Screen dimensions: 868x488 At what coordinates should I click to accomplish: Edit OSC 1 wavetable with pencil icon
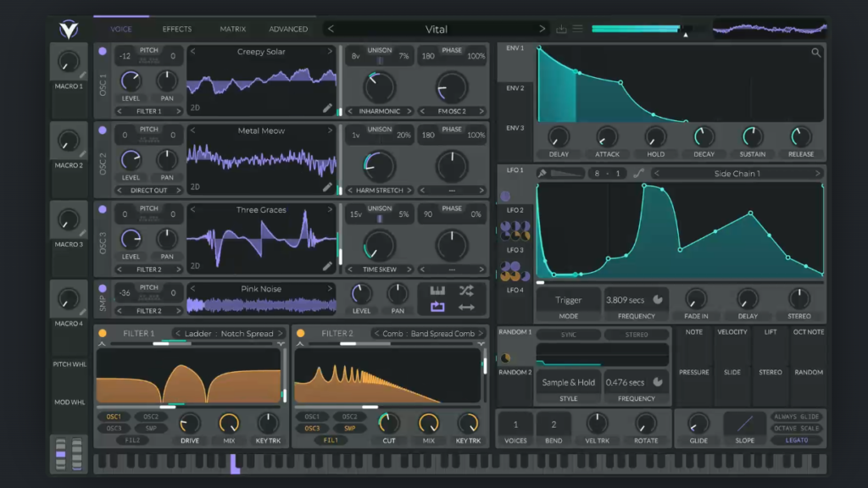pyautogui.click(x=327, y=108)
